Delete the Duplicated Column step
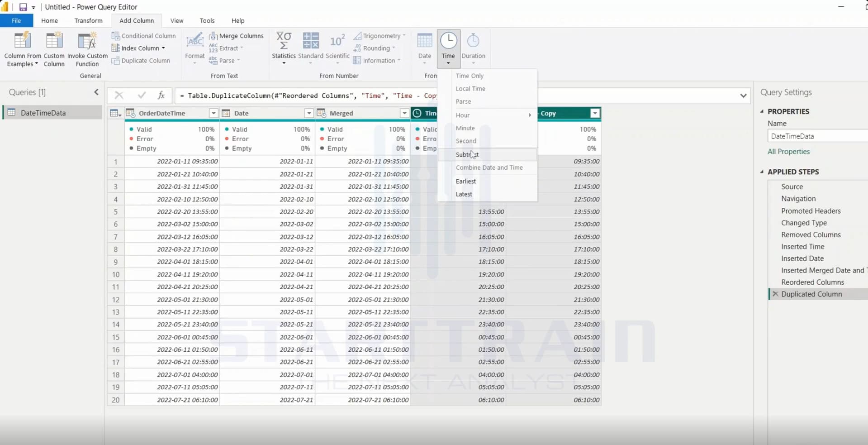This screenshot has width=868, height=445. [775, 294]
